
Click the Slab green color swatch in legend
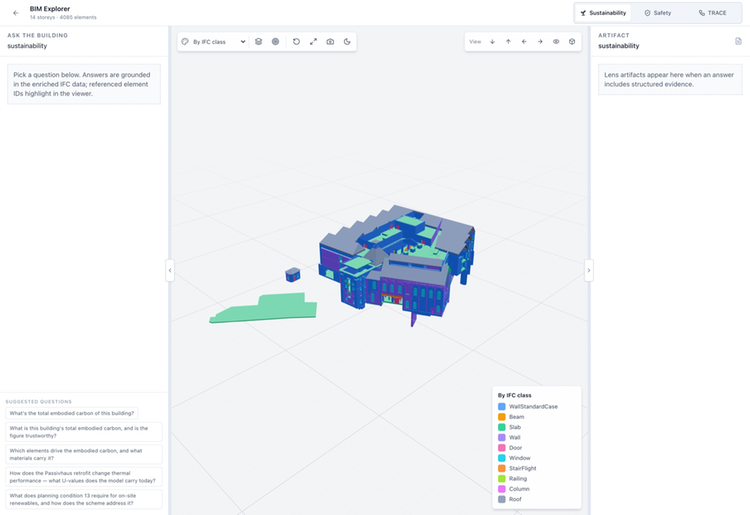click(x=502, y=427)
